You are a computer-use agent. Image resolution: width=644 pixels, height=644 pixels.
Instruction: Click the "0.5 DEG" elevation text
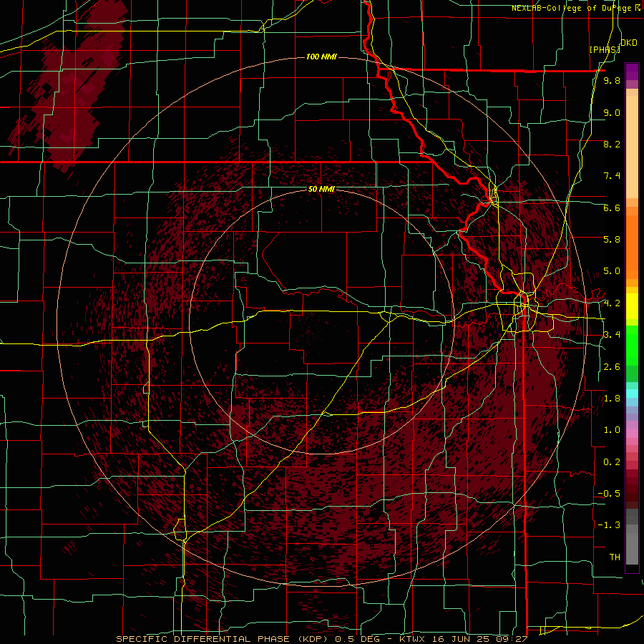click(356, 639)
